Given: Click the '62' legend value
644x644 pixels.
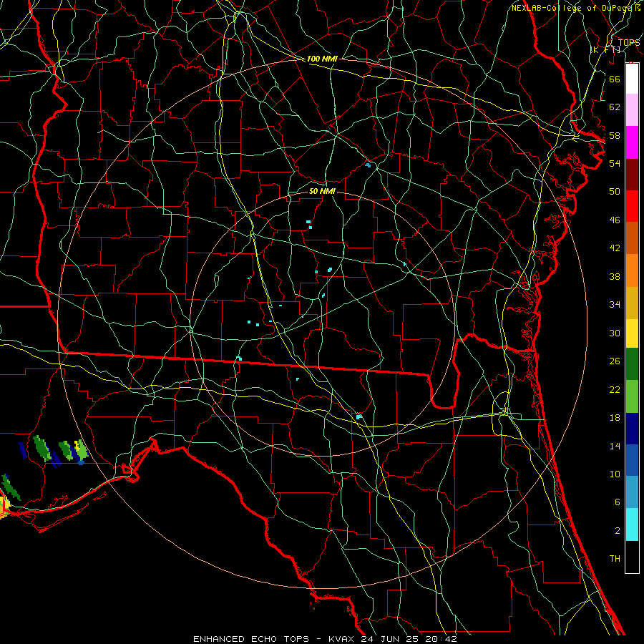Looking at the screenshot, I should [x=615, y=107].
